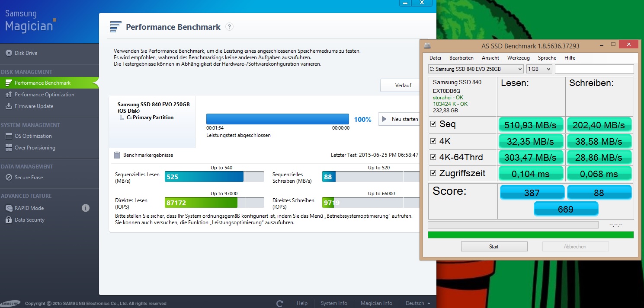Viewport: 644px width, 308px height.
Task: Open Secure Erase section
Action: point(29,178)
